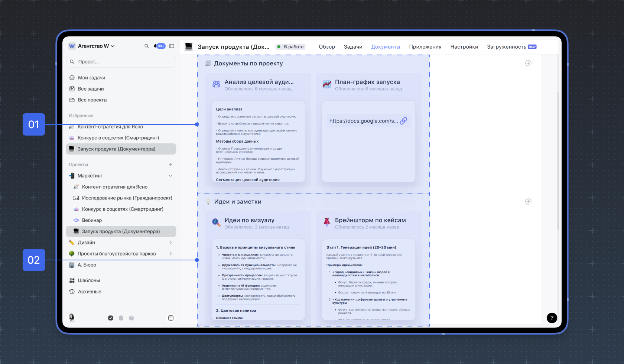Click the Проект search input field
The width and height of the screenshot is (624, 364).
[121, 62]
